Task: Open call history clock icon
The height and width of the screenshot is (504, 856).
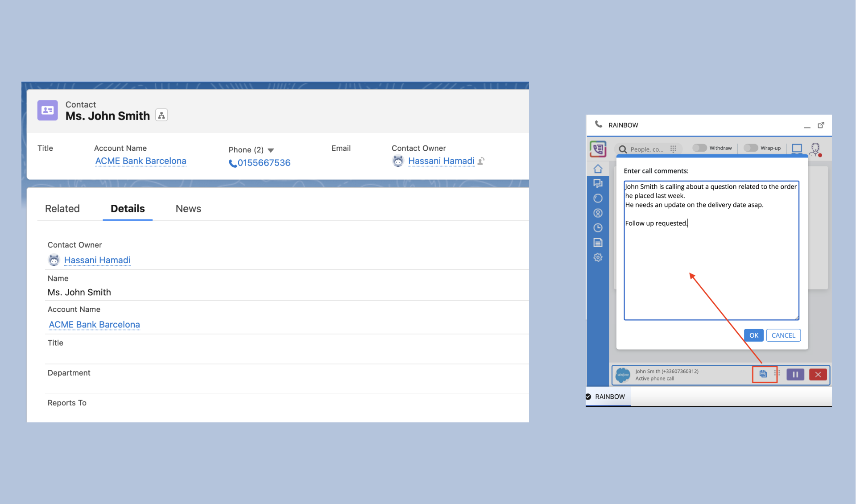Action: 598,228
